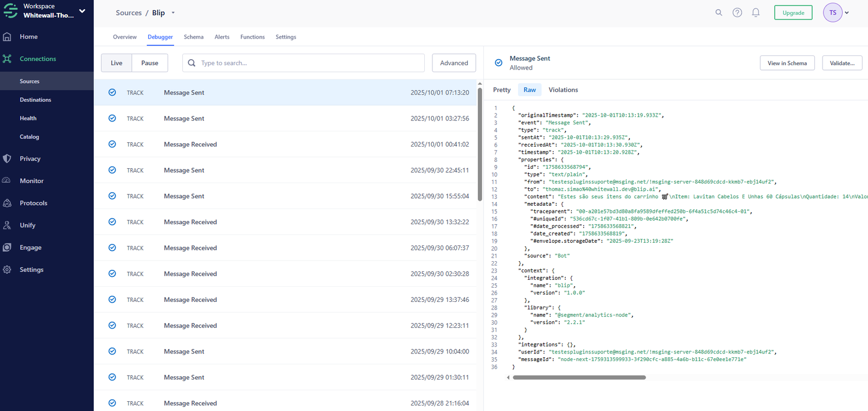Open the source Settings tab
This screenshot has width=868, height=411.
286,37
